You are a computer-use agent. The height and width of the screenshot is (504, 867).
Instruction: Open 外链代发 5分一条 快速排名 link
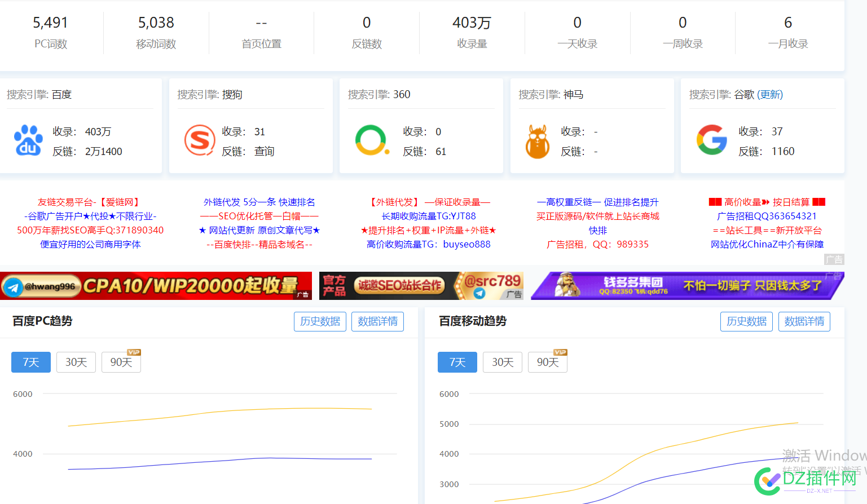259,202
